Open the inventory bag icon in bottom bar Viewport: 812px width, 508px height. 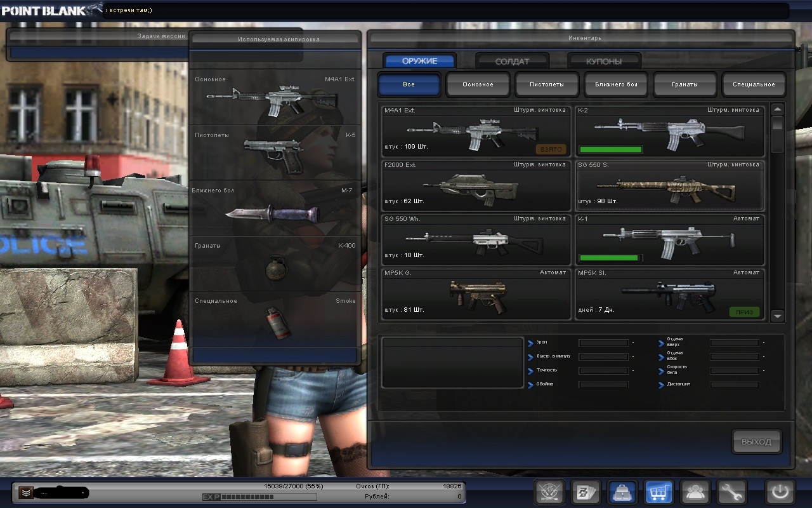(622, 492)
